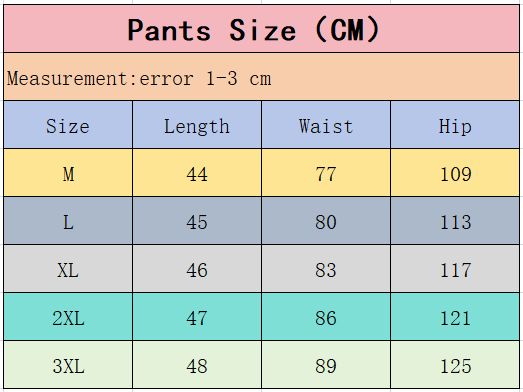This screenshot has width=523, height=392.
Task: Click the Length column header
Action: (x=197, y=125)
